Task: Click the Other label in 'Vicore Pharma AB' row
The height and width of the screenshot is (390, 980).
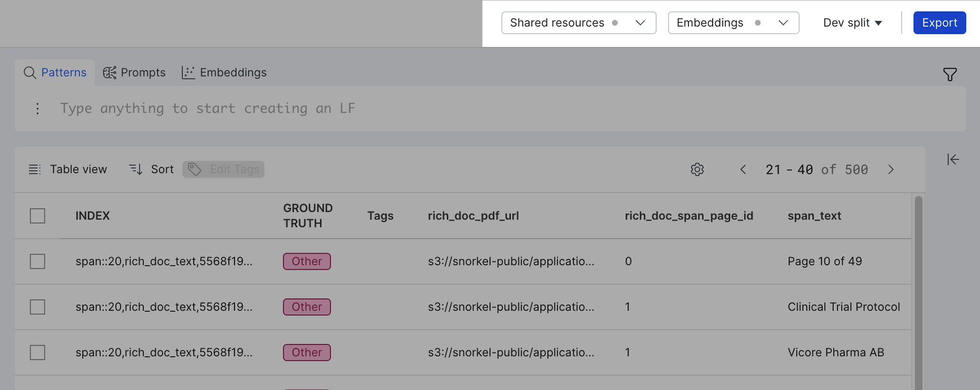Action: tap(307, 353)
